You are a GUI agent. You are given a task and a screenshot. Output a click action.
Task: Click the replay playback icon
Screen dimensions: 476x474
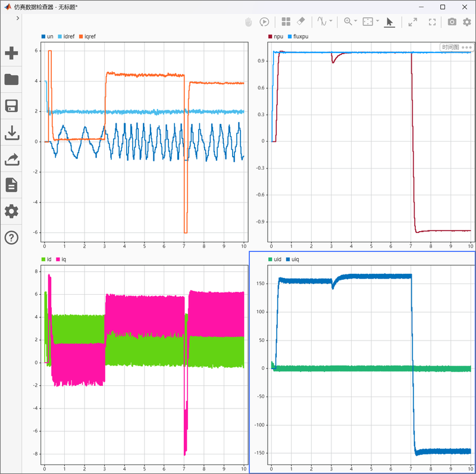point(264,22)
